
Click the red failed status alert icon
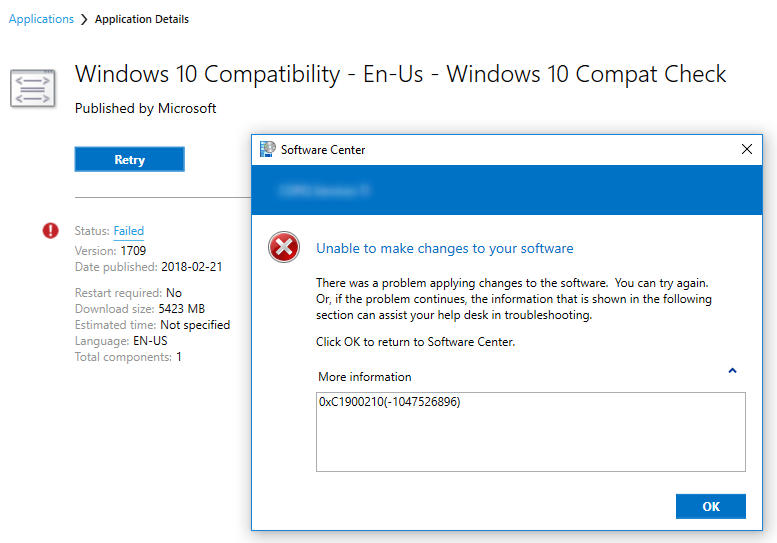point(51,230)
